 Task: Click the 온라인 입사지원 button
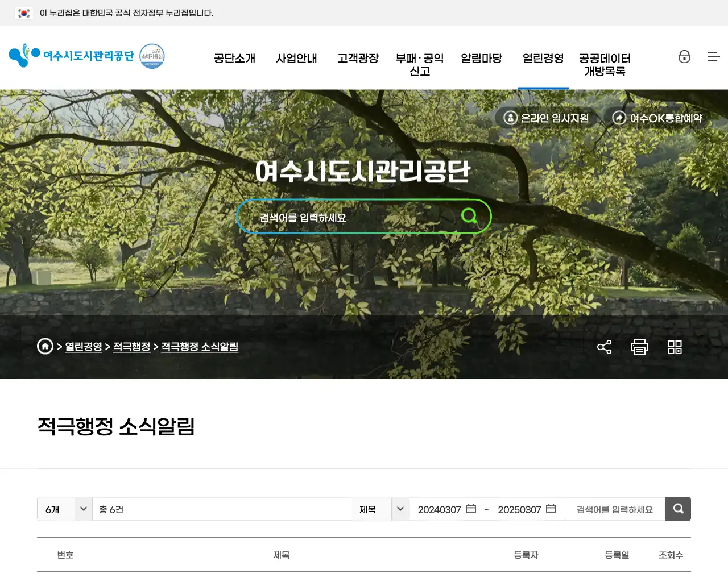click(547, 118)
